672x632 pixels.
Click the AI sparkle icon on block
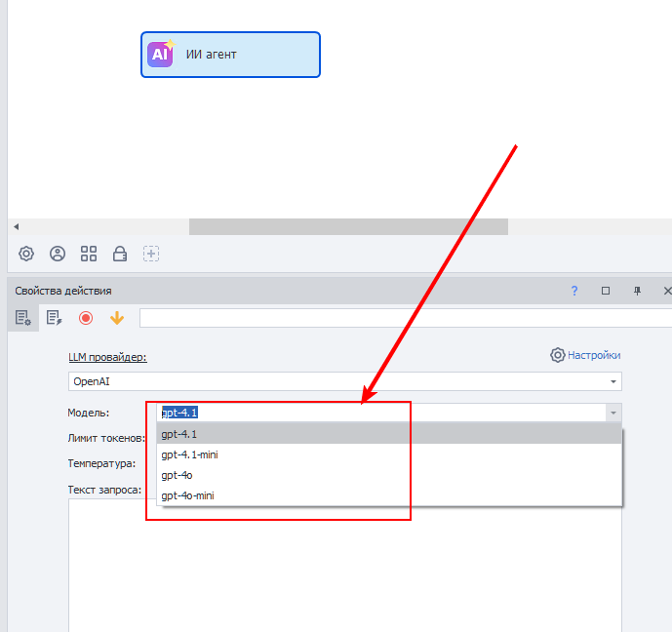(x=161, y=54)
